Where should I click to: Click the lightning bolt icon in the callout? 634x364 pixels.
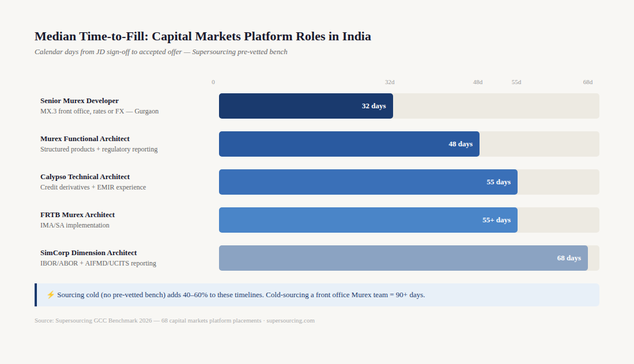coord(51,295)
